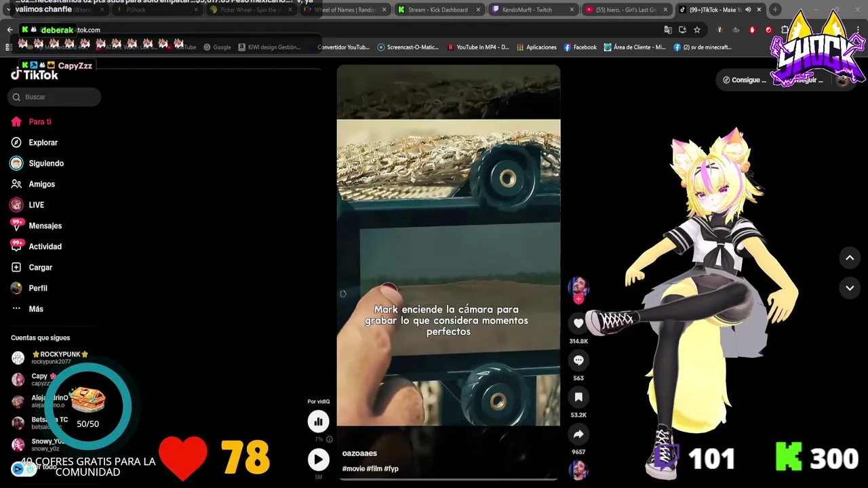Go to previous video with up arrow
The width and height of the screenshot is (868, 488).
click(x=850, y=258)
